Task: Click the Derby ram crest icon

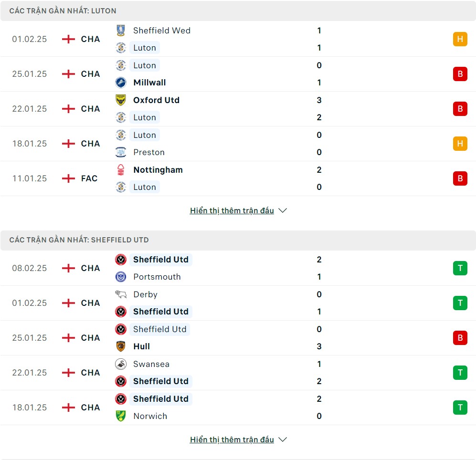Action: (121, 294)
